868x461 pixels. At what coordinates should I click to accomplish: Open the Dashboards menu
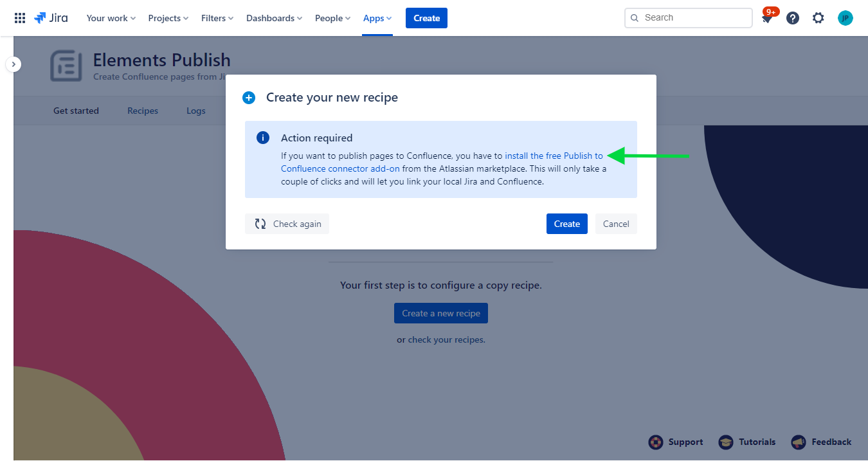[x=274, y=18]
